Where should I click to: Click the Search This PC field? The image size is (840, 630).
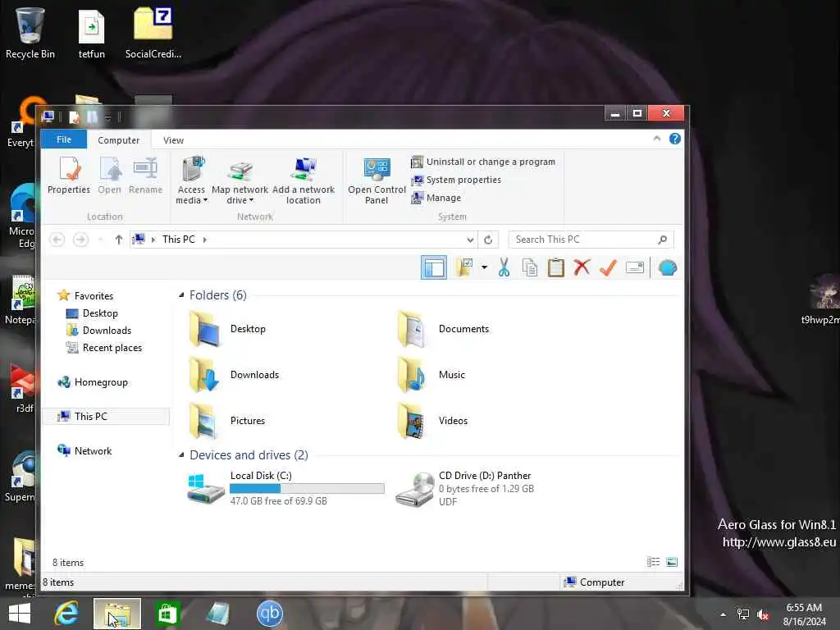click(591, 240)
